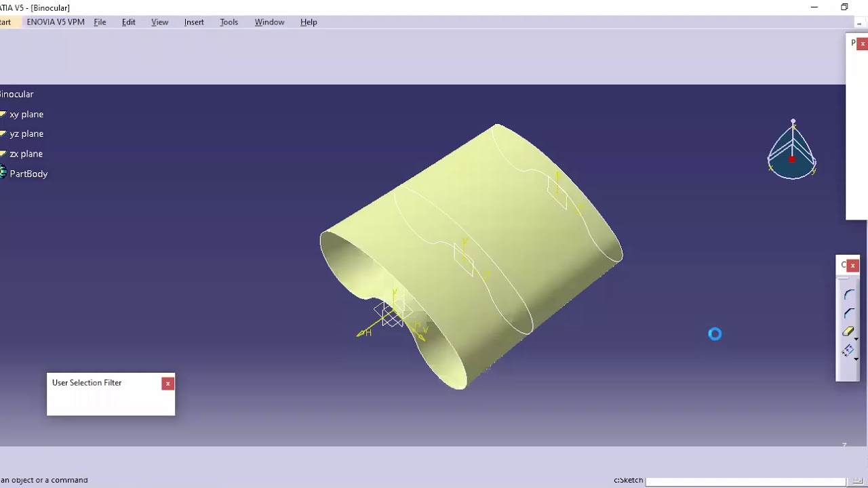
Task: Open the Edit menu
Action: pyautogui.click(x=128, y=22)
